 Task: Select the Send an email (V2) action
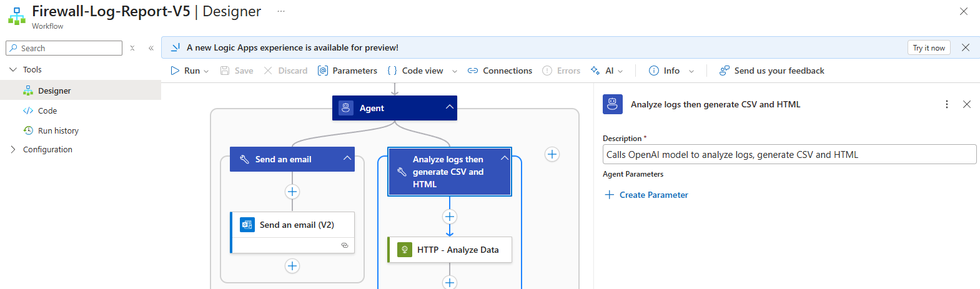[x=292, y=225]
